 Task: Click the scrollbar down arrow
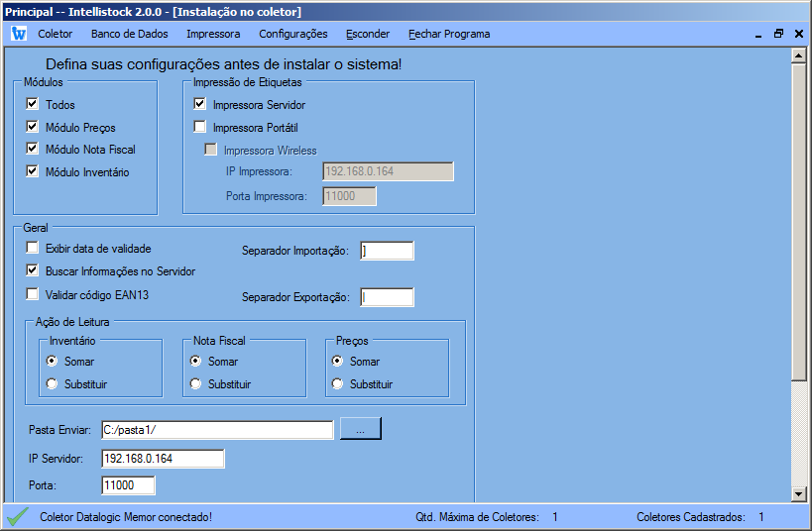click(798, 494)
